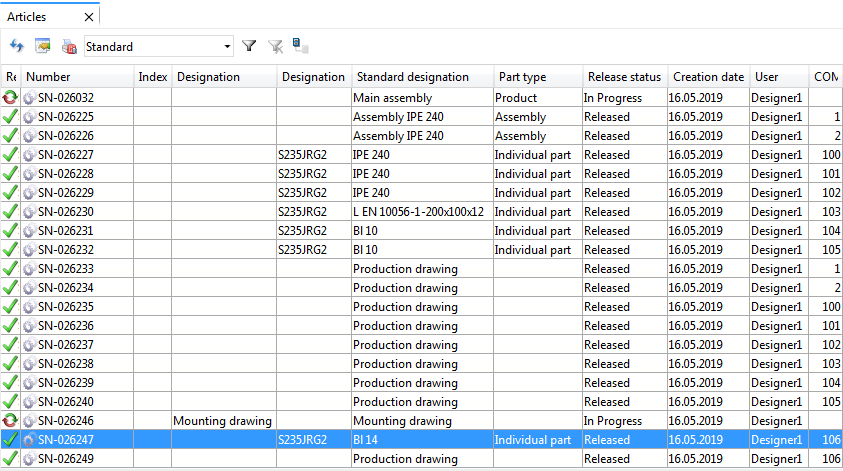
Task: Click the filter funnel icon
Action: pyautogui.click(x=250, y=46)
